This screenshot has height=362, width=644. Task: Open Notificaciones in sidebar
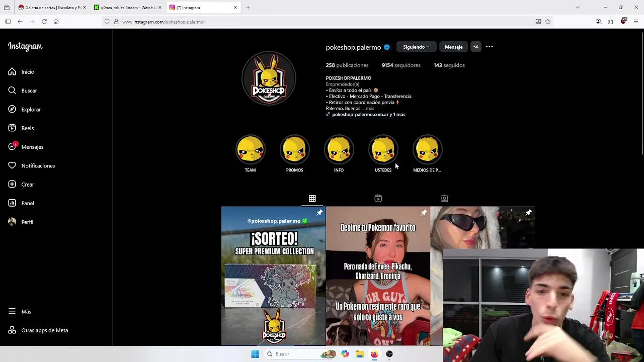[31, 165]
